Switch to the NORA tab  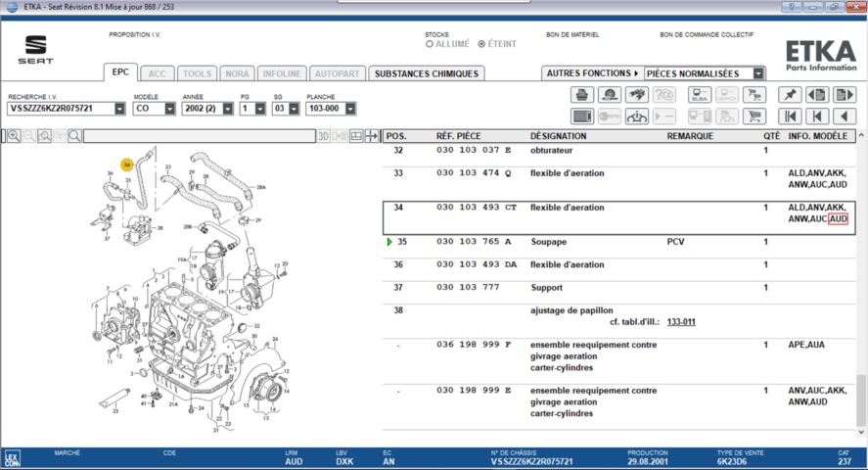pyautogui.click(x=237, y=73)
